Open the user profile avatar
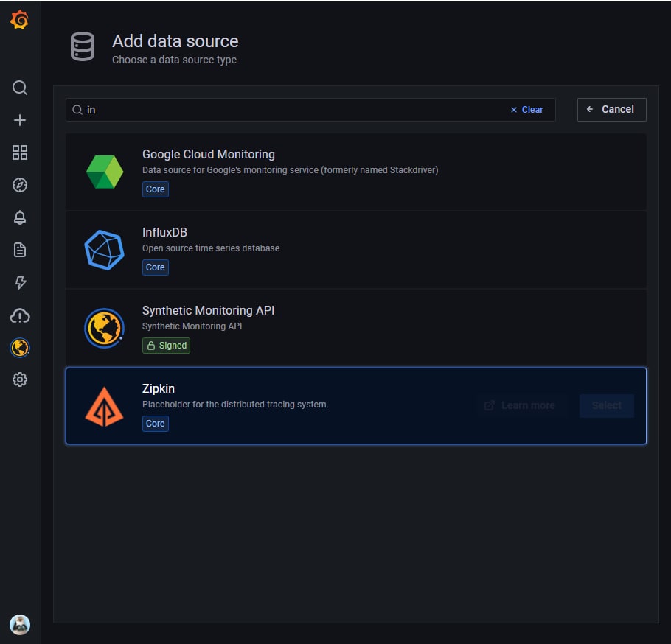The image size is (671, 644). (20, 625)
